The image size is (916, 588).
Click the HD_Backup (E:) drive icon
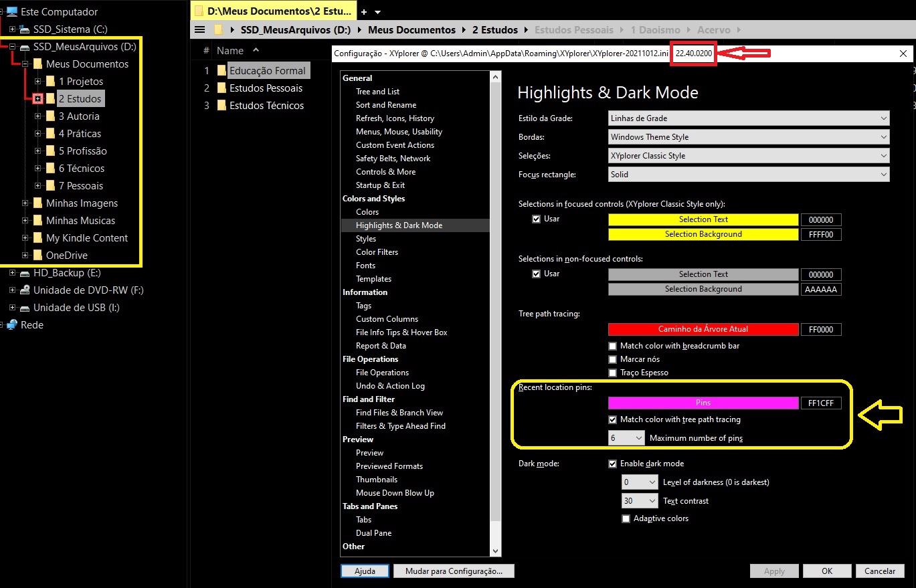coord(25,273)
